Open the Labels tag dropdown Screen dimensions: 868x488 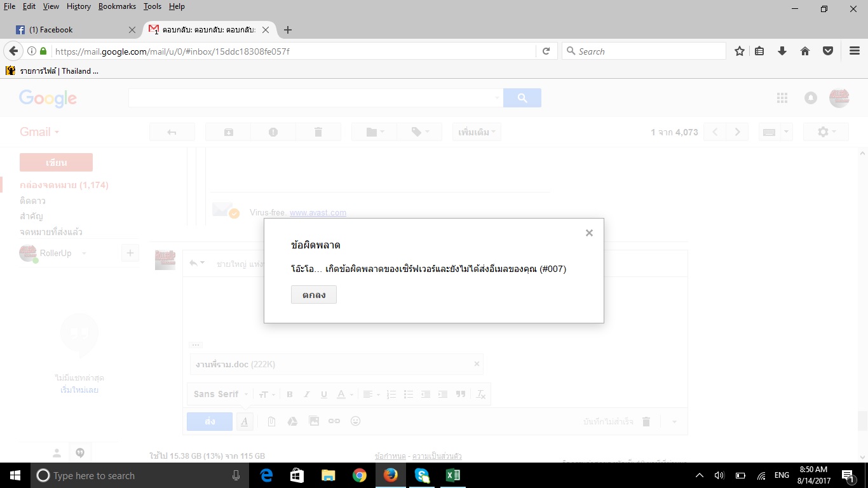[419, 132]
